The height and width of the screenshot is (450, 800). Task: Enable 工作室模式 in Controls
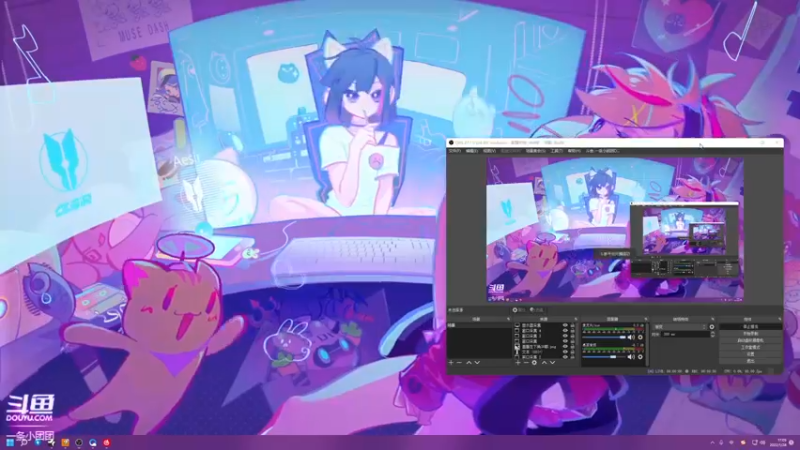(x=751, y=347)
